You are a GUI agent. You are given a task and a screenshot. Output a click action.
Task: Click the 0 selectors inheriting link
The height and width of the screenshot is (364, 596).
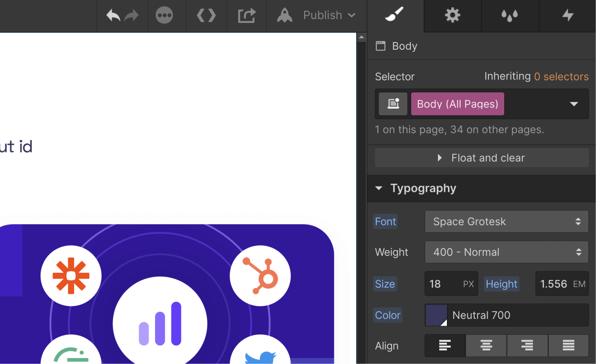[561, 76]
